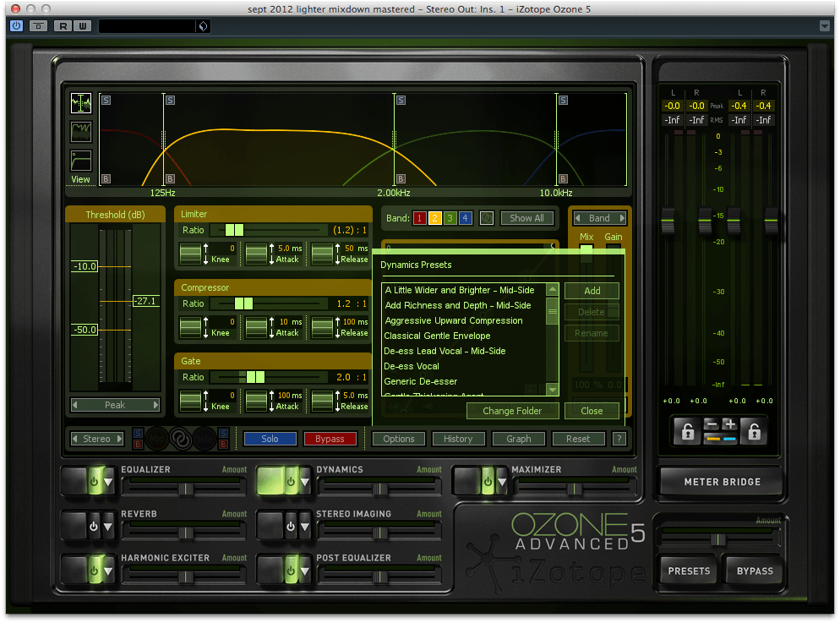The image size is (840, 623).
Task: Solo the band starting at the 125Hz crossover
Action: (x=170, y=101)
